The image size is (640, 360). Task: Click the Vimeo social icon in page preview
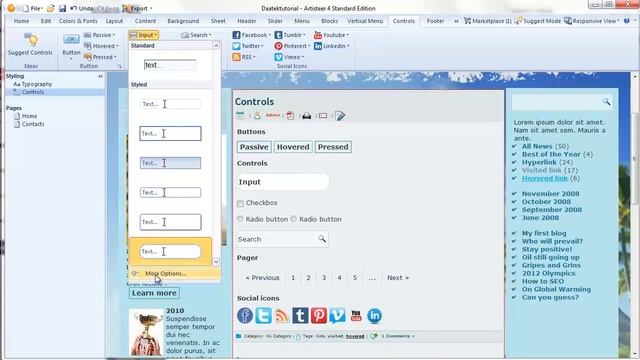tap(338, 316)
